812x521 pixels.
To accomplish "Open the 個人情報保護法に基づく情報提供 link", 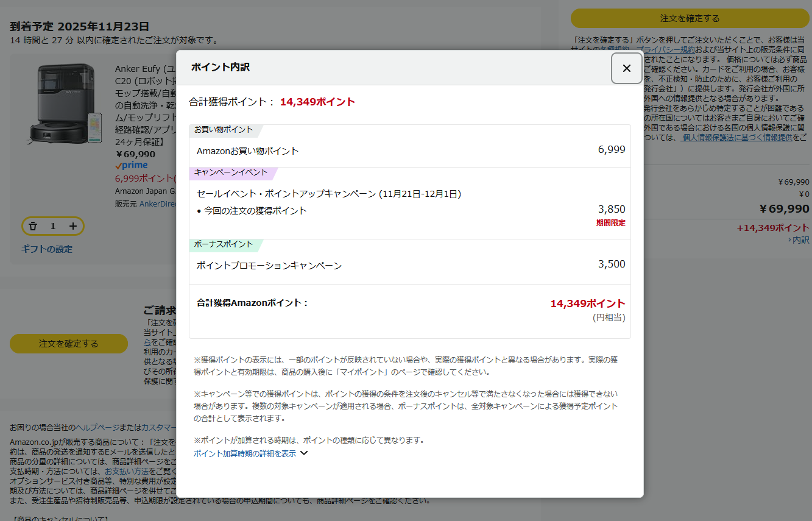I will pos(737,138).
